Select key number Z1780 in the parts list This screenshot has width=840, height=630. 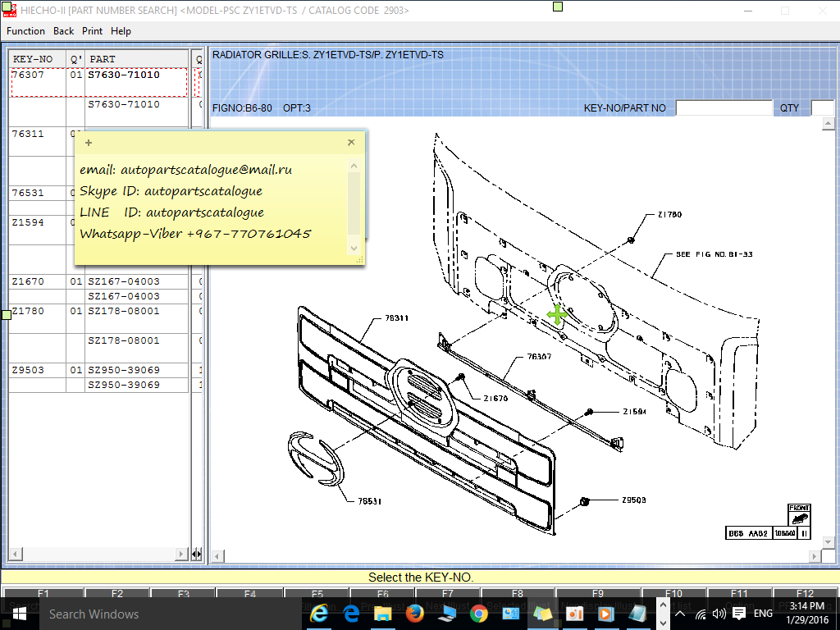point(28,311)
